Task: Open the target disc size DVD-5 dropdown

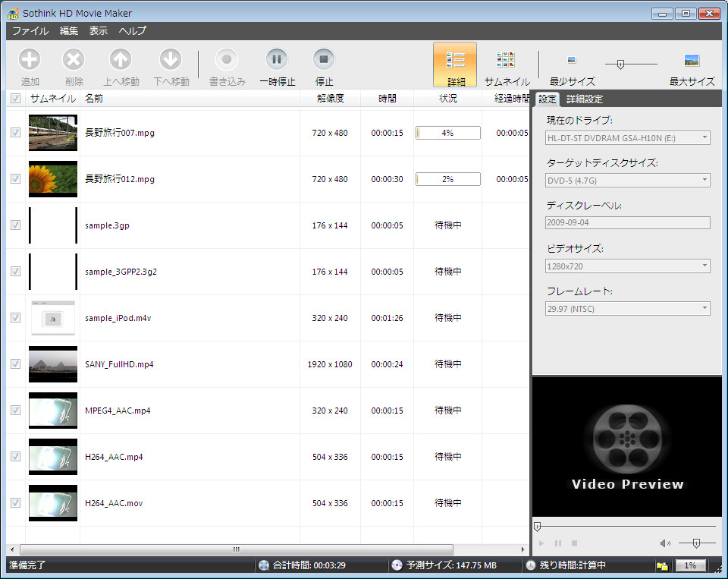Action: click(627, 181)
